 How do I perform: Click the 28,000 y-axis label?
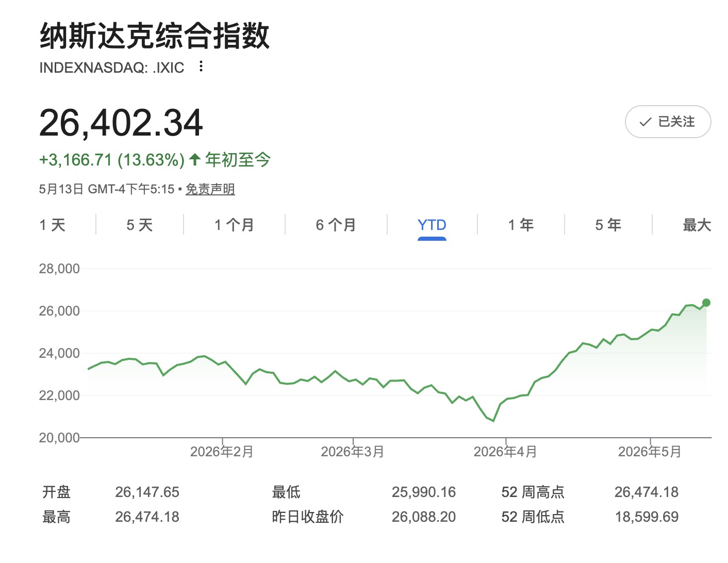[x=59, y=269]
